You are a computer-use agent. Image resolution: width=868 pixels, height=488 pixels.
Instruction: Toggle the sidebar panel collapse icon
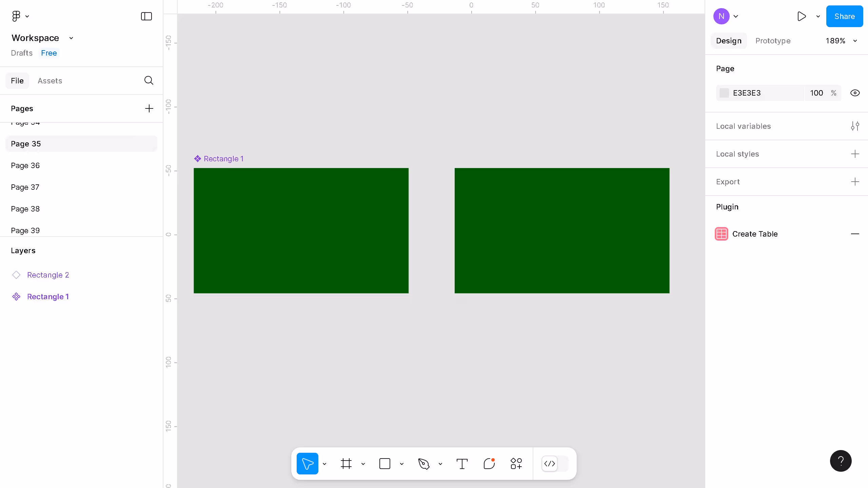146,16
